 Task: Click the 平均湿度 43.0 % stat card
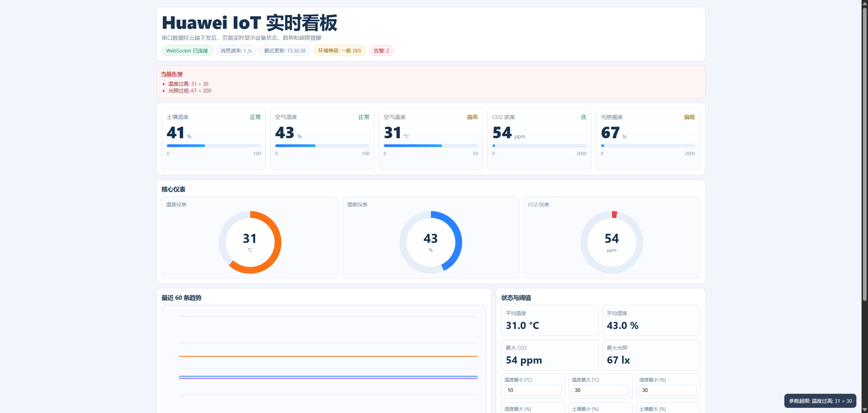[x=651, y=321]
